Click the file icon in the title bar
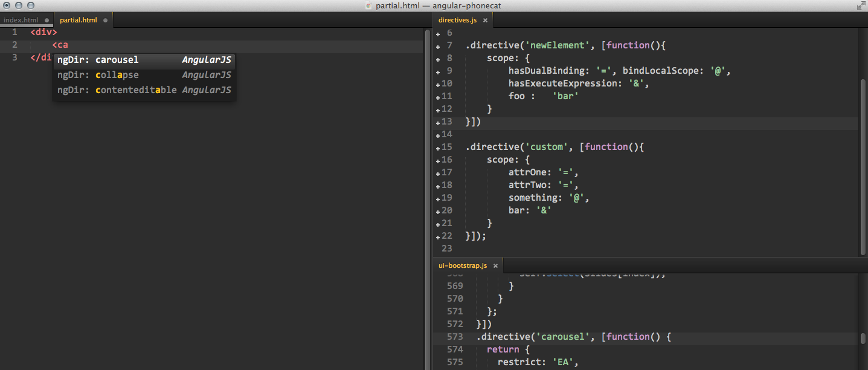Image resolution: width=868 pixels, height=370 pixels. (x=369, y=5)
